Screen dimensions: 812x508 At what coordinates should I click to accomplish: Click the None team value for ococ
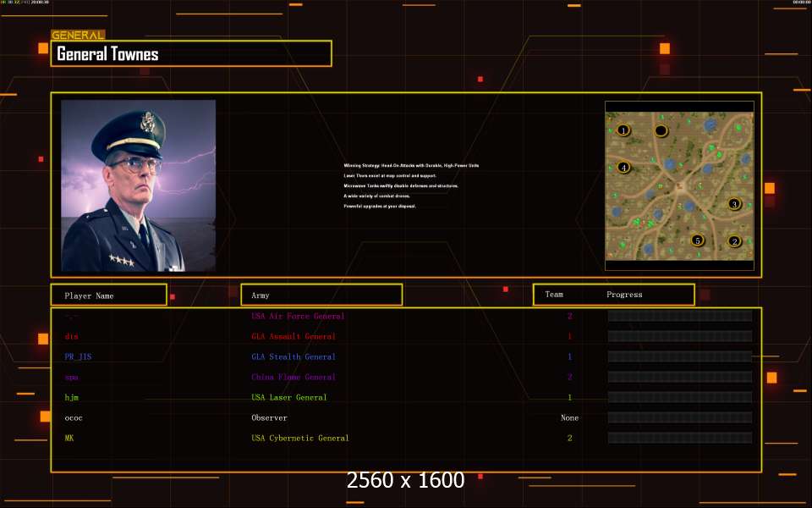point(569,417)
